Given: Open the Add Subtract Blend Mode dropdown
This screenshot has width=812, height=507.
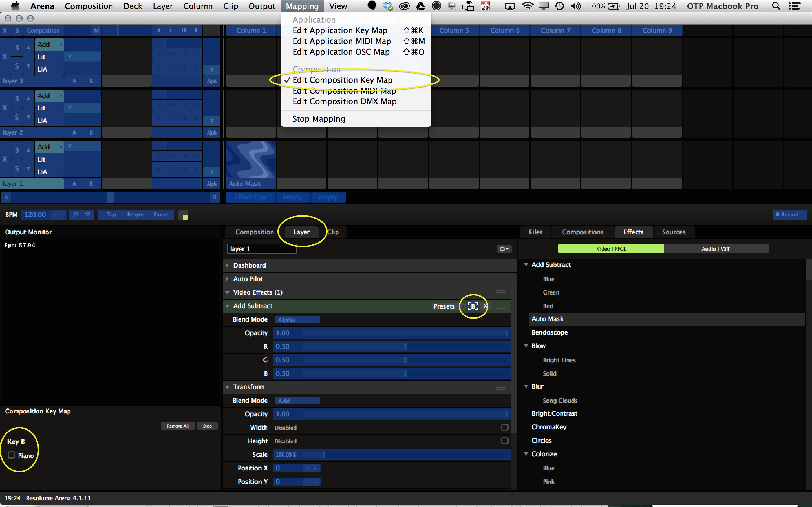Looking at the screenshot, I should (297, 320).
